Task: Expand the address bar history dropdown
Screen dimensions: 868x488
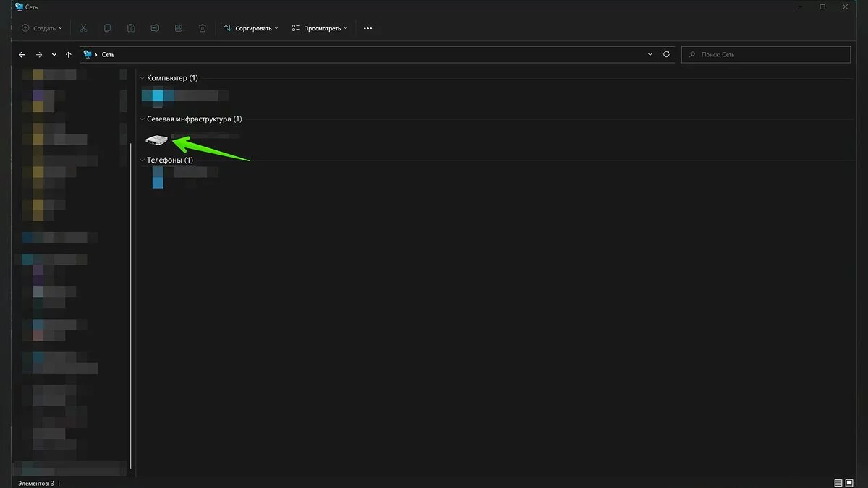Action: coord(650,54)
